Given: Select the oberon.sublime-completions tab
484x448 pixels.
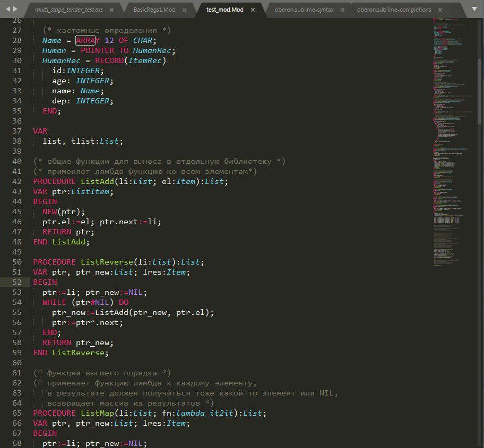Looking at the screenshot, I should (394, 10).
